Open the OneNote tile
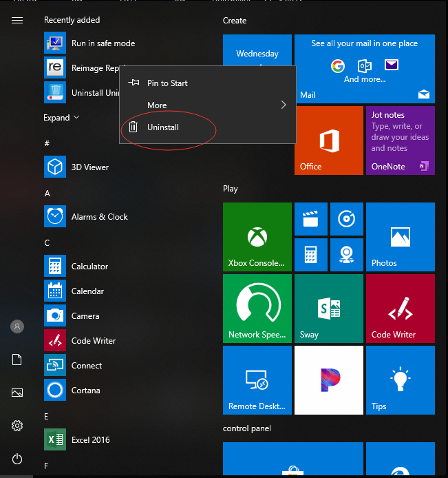The height and width of the screenshot is (478, 448). click(401, 141)
